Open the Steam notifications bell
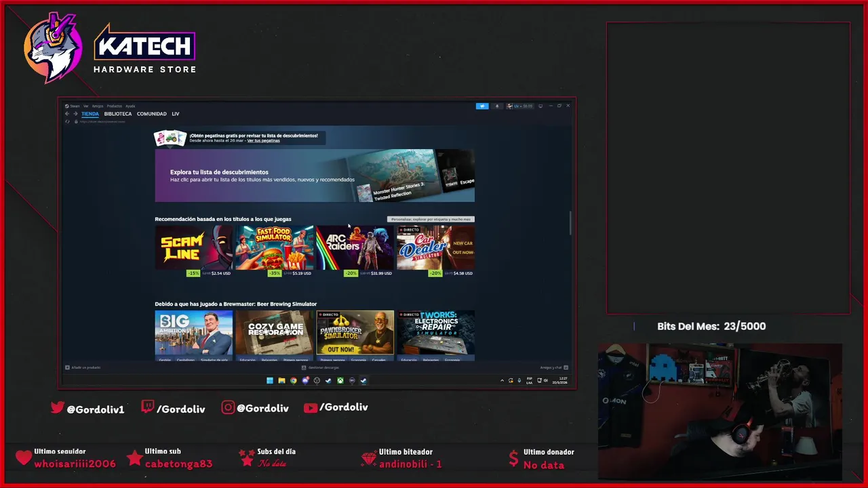Image resolution: width=868 pixels, height=488 pixels. [497, 106]
